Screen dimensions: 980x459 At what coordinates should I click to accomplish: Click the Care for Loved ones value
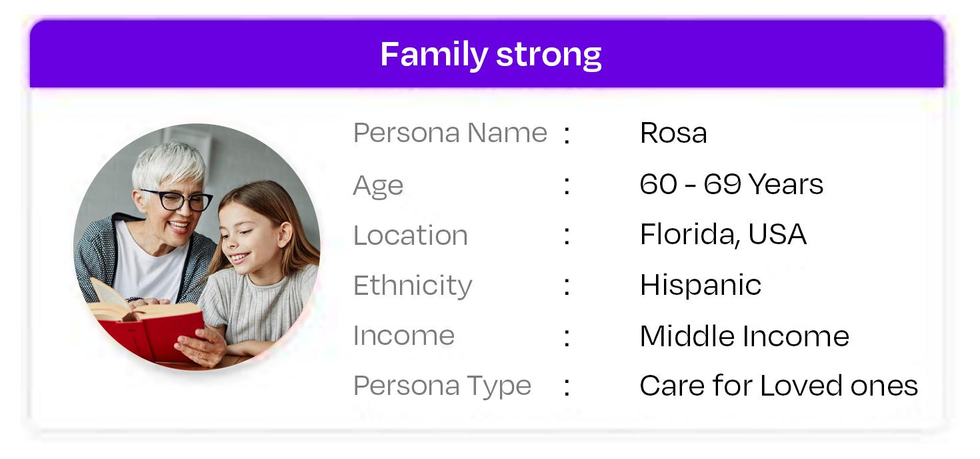[779, 386]
